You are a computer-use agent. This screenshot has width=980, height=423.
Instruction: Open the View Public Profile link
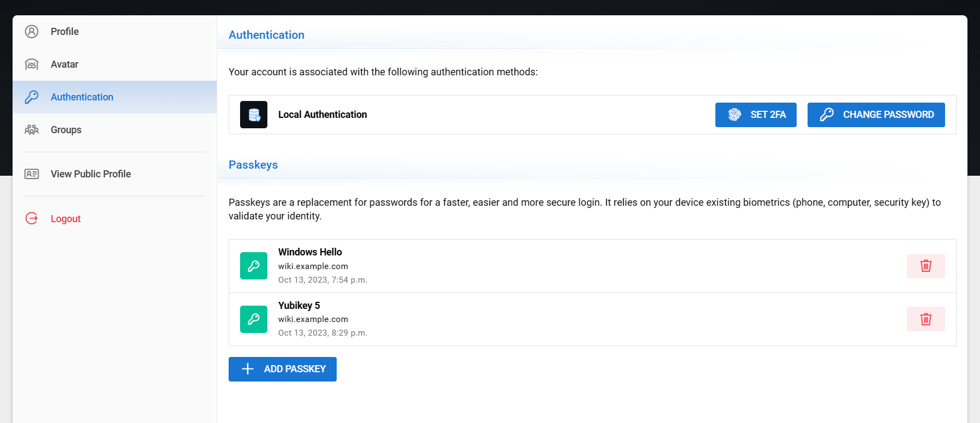tap(91, 174)
